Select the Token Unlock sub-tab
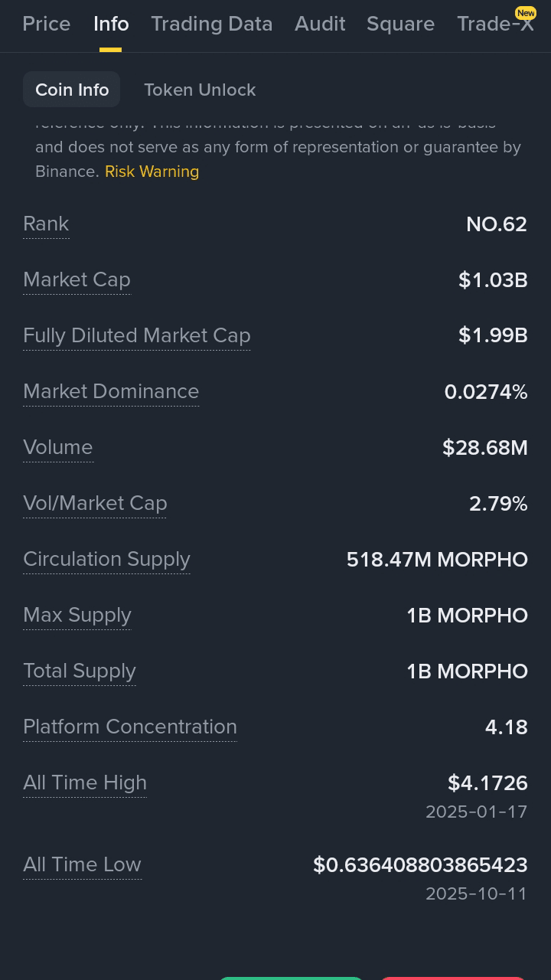551x980 pixels. 200,90
